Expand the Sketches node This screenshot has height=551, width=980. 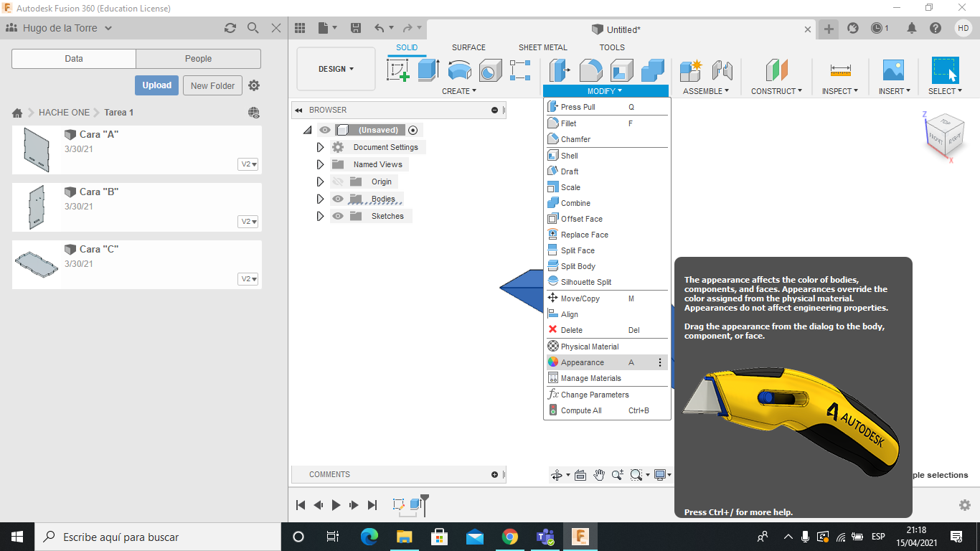320,216
